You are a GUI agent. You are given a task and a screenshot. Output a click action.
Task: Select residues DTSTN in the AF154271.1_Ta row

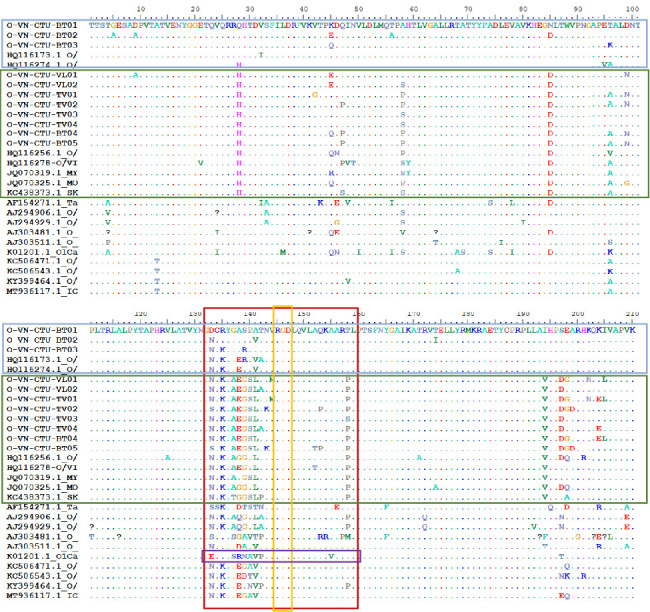point(250,507)
